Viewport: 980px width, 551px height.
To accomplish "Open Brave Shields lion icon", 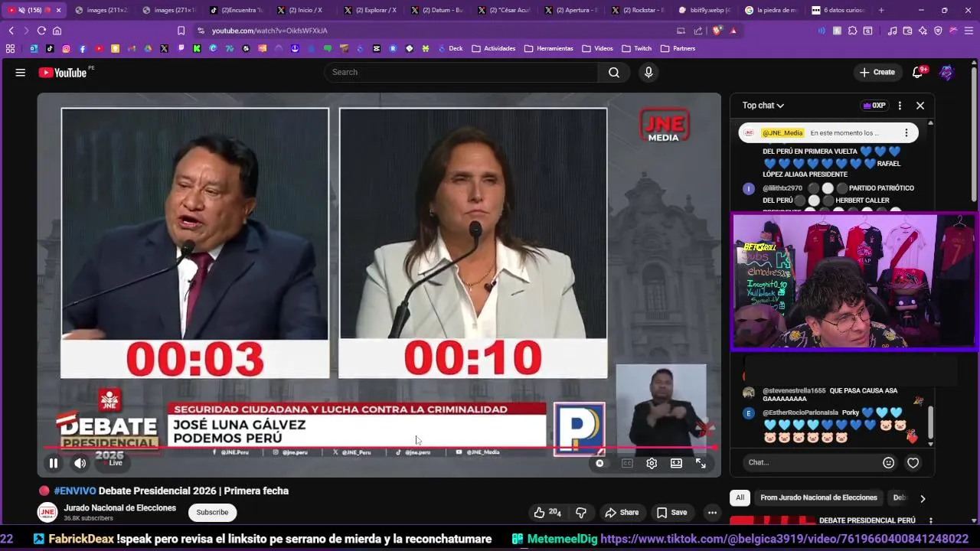I will point(717,31).
